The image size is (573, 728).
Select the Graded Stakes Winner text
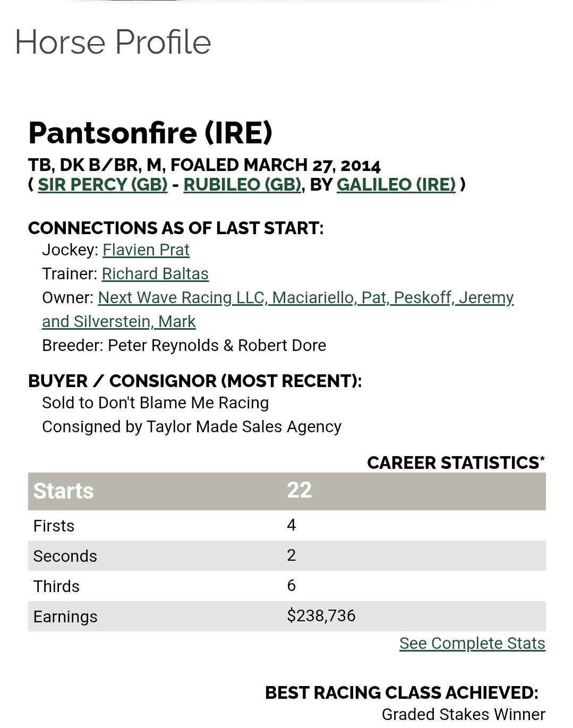(463, 715)
